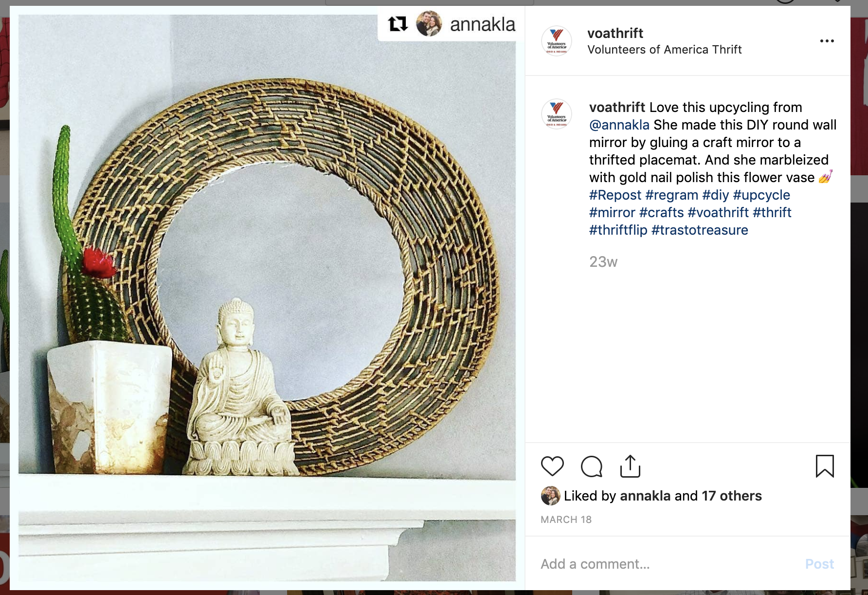
Task: Open voathrift profile picture in header
Action: (557, 41)
